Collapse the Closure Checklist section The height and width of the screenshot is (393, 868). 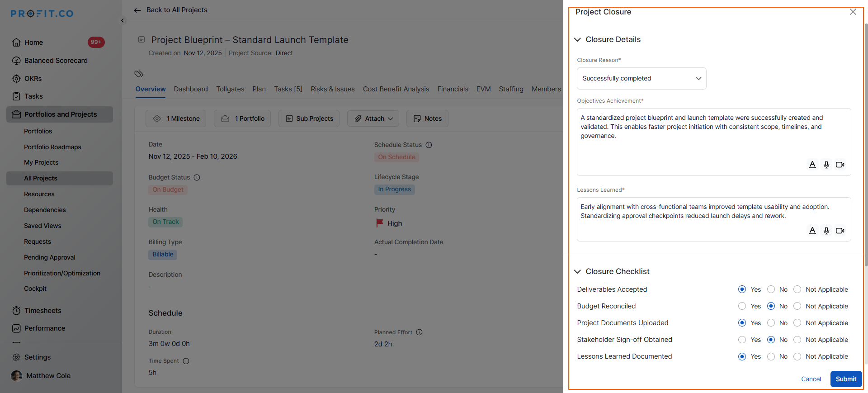(x=577, y=272)
